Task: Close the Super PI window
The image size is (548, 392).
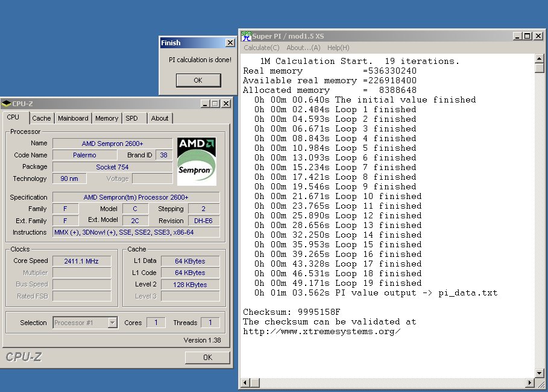Action: coord(538,36)
